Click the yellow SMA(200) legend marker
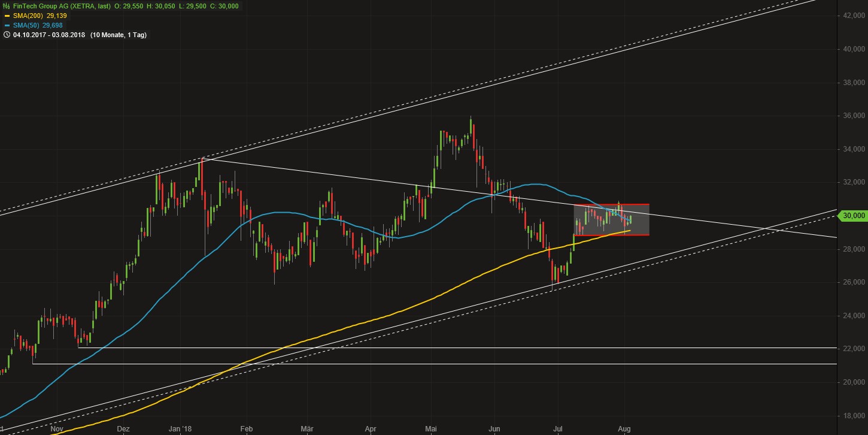 pos(6,16)
